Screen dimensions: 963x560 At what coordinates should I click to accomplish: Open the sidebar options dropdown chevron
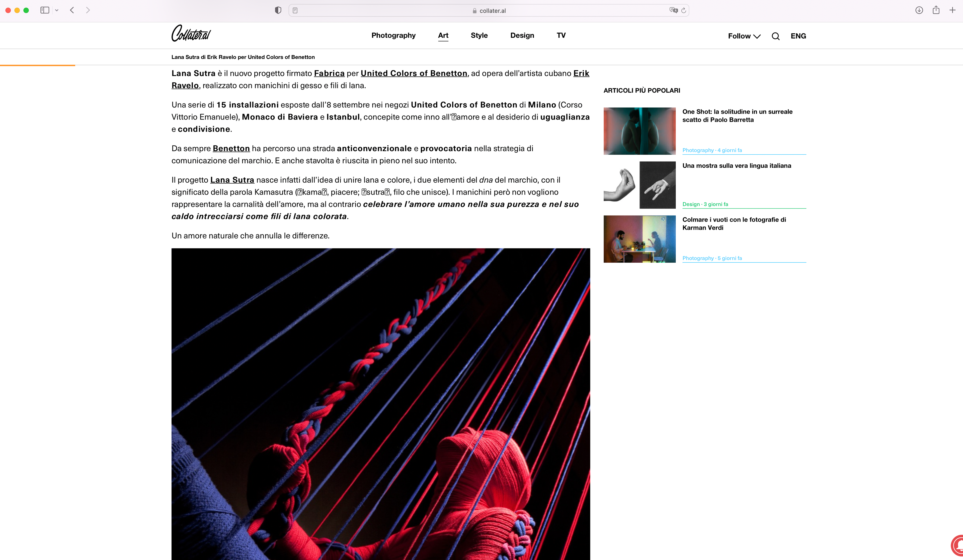[x=57, y=10]
